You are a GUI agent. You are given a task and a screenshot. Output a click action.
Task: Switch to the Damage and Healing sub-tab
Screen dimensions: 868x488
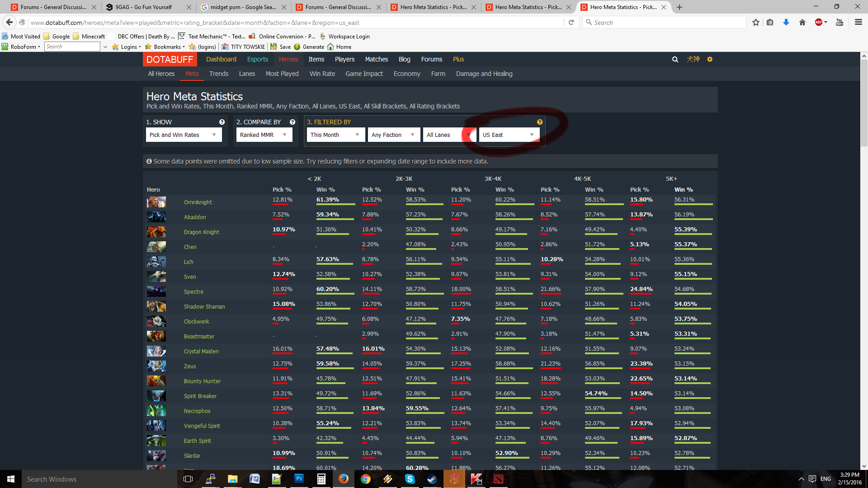coord(484,74)
